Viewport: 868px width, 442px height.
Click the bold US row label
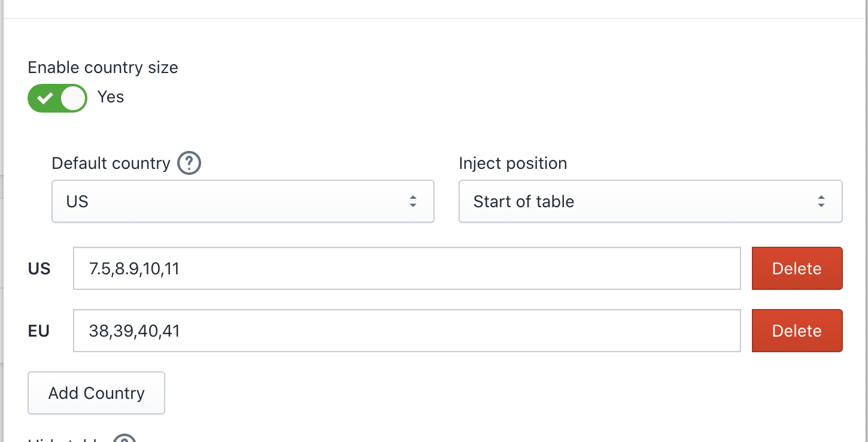point(39,269)
